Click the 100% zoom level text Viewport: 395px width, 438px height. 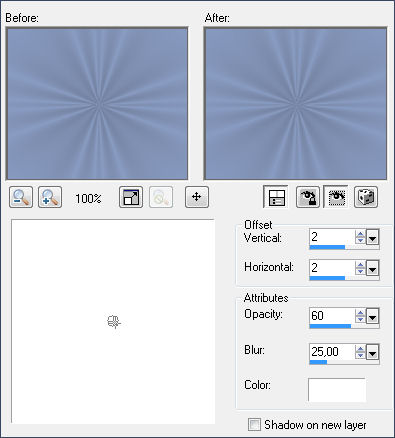(x=88, y=199)
